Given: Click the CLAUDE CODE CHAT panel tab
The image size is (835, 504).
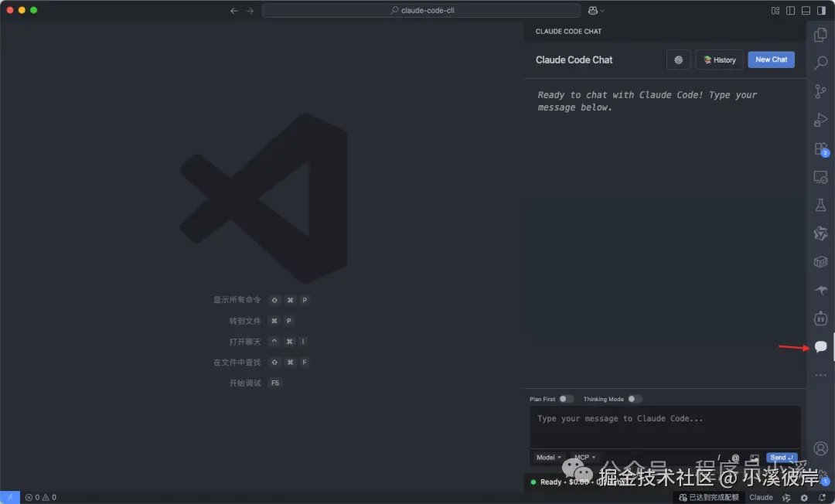Looking at the screenshot, I should click(568, 32).
